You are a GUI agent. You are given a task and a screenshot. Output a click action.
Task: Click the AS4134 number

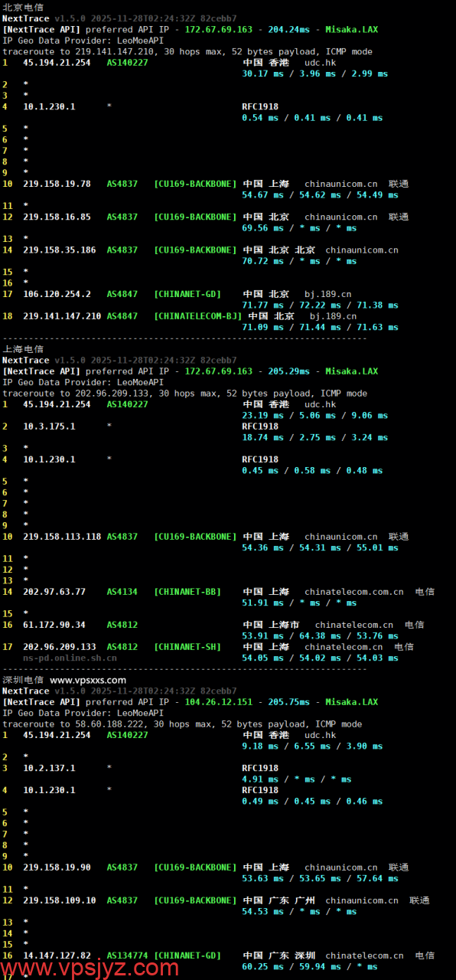[122, 592]
